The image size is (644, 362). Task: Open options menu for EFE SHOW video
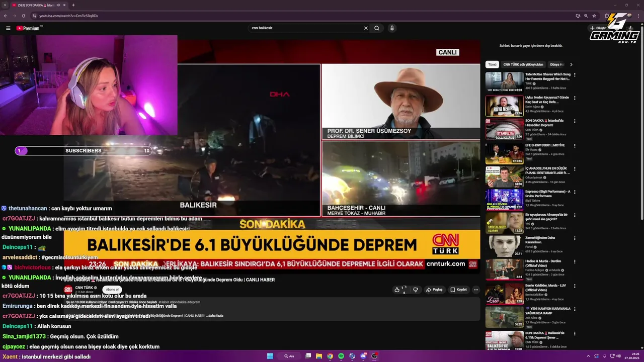(575, 146)
